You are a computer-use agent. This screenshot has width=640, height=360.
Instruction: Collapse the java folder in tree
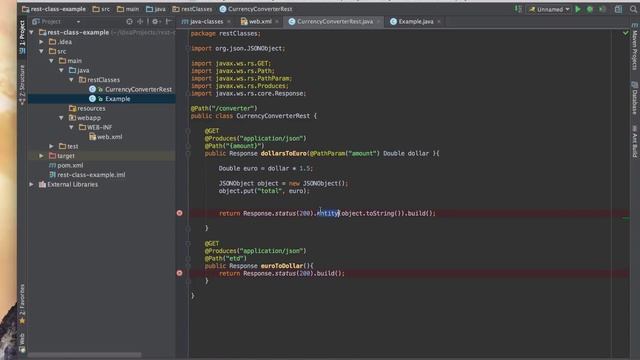[x=61, y=71]
